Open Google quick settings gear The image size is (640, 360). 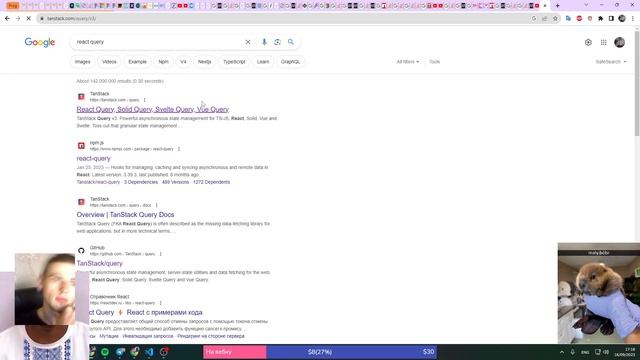(588, 42)
